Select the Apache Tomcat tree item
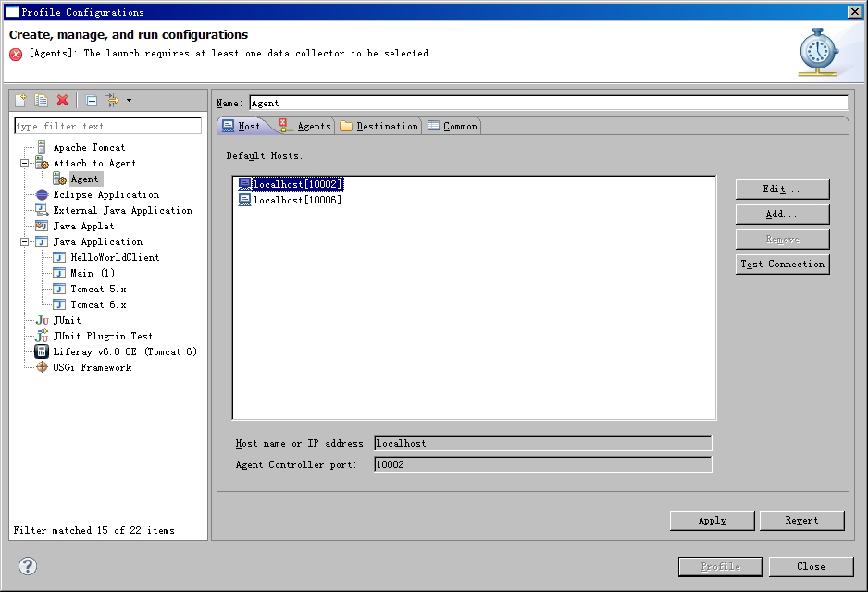Image resolution: width=868 pixels, height=592 pixels. [x=89, y=147]
